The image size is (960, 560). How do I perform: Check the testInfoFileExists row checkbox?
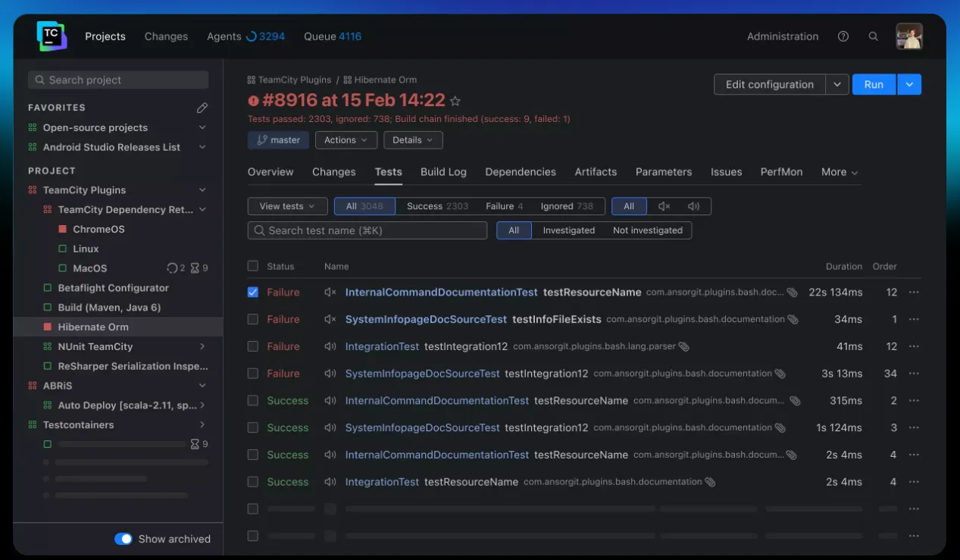point(253,320)
